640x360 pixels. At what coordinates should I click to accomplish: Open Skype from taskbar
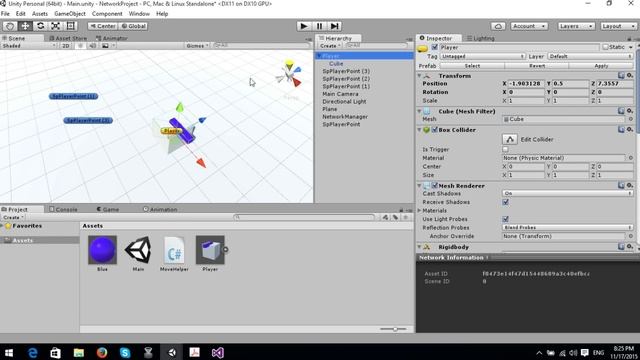125,352
